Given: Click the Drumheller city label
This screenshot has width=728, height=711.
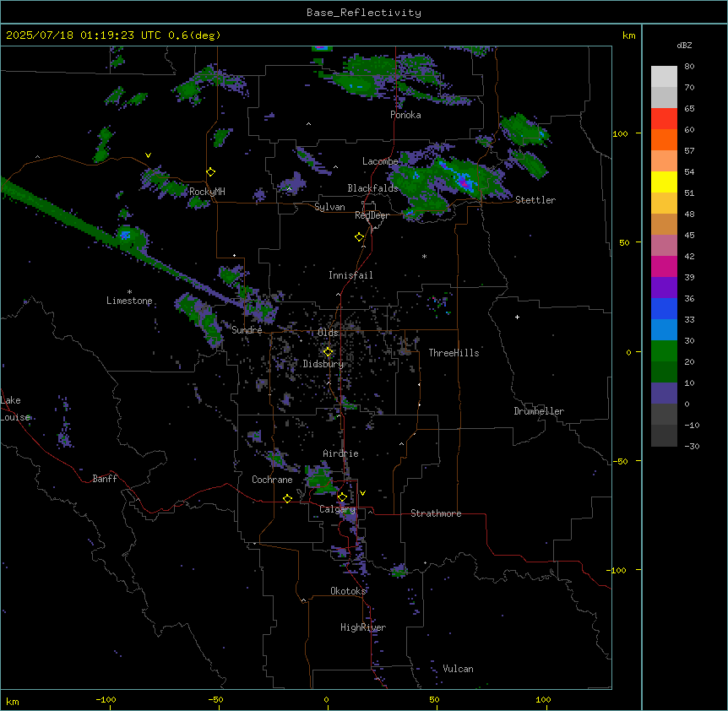Looking at the screenshot, I should (539, 411).
